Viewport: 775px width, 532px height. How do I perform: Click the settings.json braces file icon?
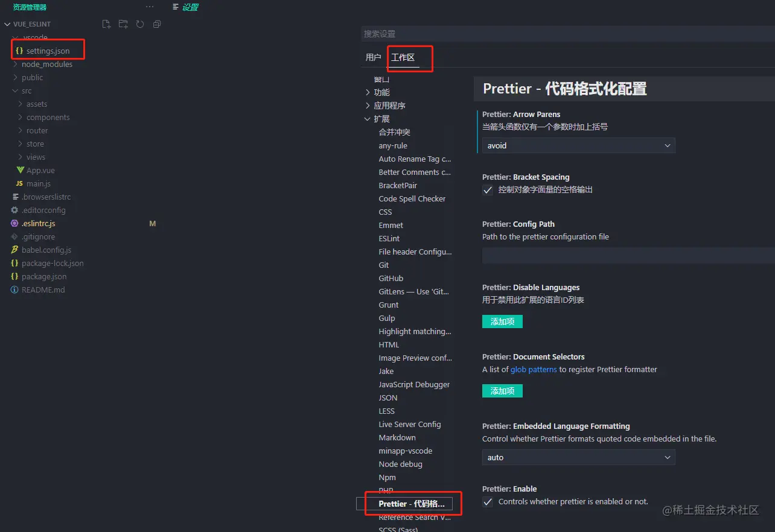19,51
